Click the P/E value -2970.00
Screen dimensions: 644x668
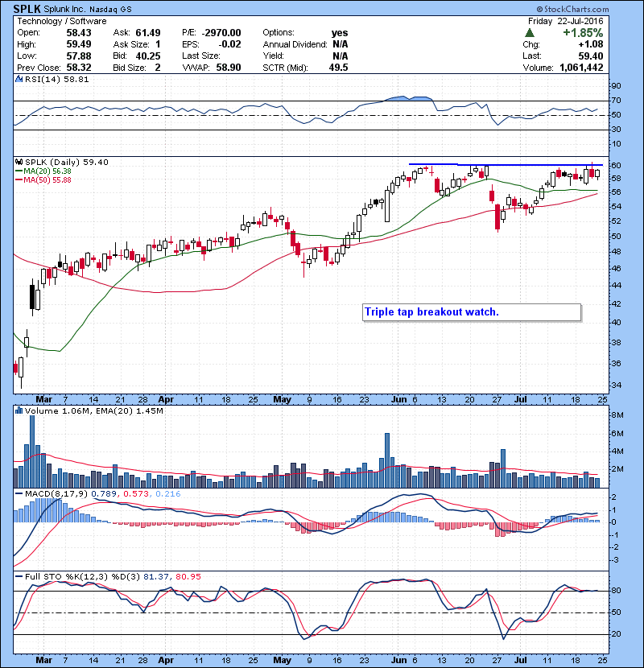pyautogui.click(x=221, y=33)
